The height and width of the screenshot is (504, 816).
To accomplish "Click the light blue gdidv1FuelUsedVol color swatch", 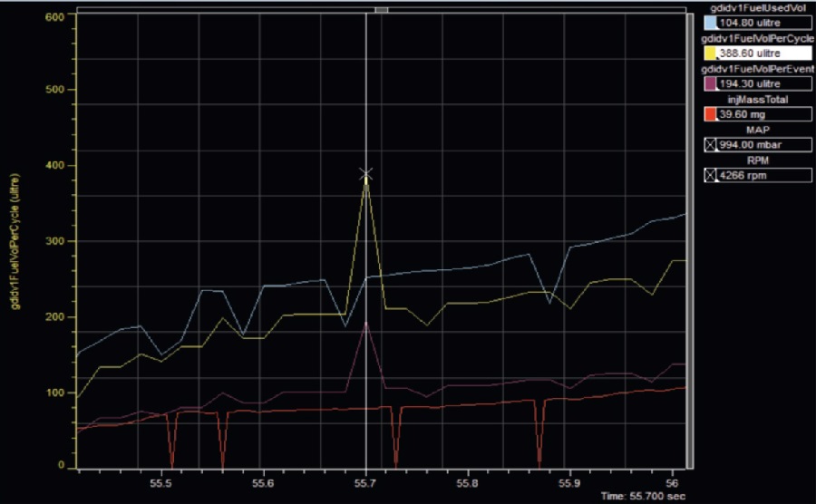I will tap(710, 24).
